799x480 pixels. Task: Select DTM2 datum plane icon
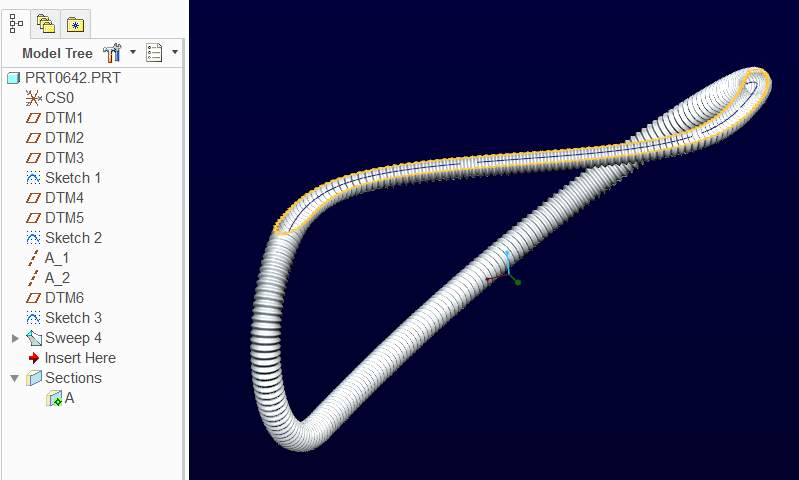pos(33,138)
